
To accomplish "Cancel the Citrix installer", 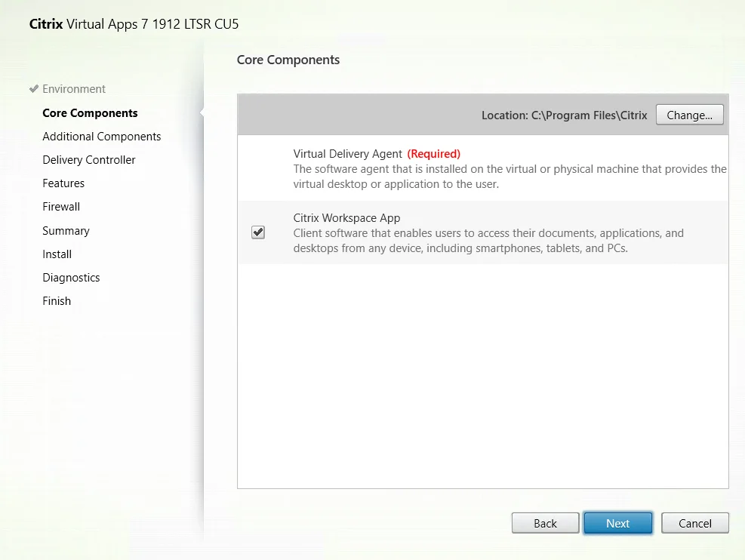I will click(694, 523).
